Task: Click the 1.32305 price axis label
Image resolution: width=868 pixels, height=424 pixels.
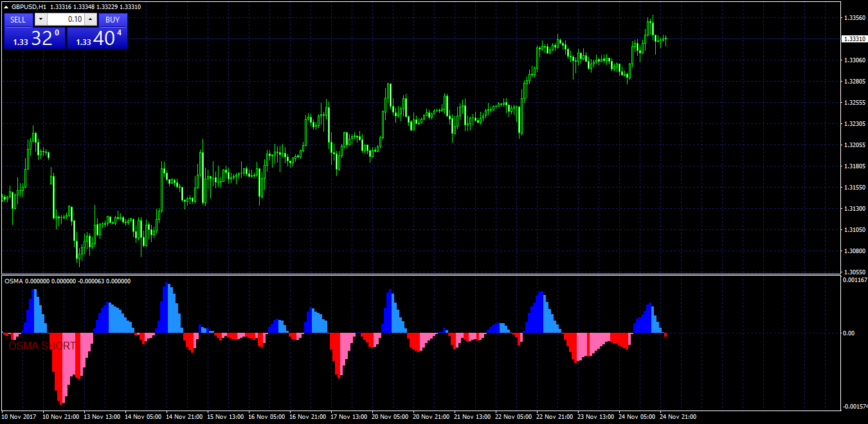Action: tap(853, 124)
